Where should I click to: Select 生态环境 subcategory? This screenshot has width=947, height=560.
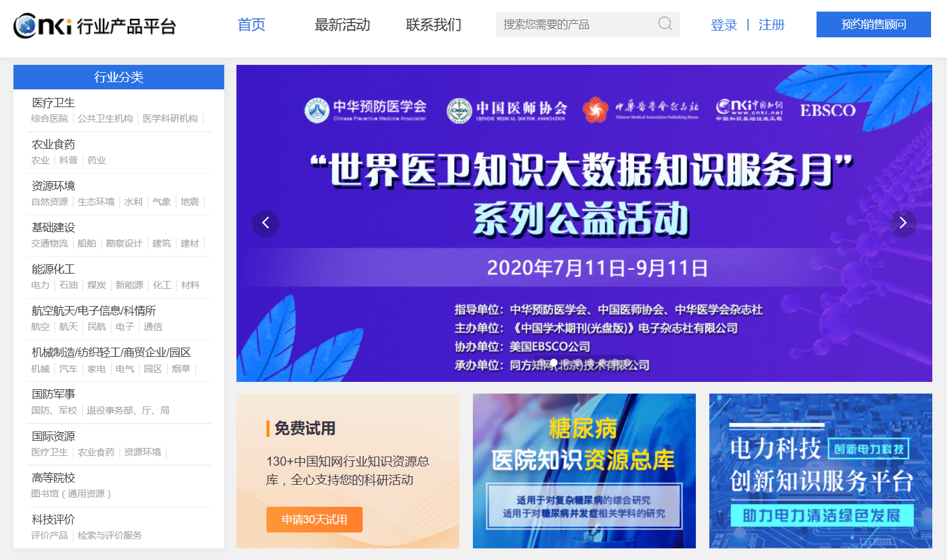(x=96, y=202)
